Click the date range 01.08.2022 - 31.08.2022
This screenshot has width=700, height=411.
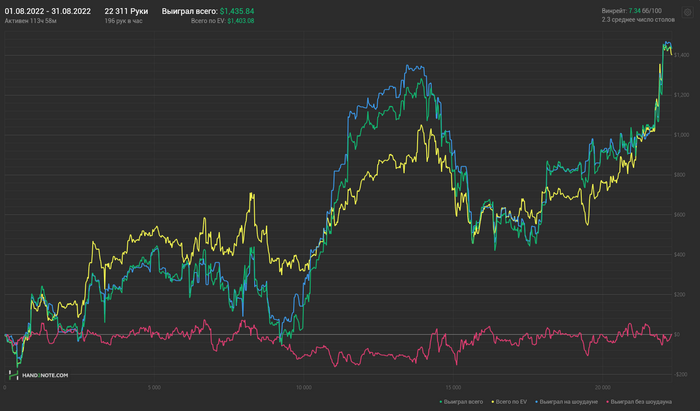click(x=48, y=11)
